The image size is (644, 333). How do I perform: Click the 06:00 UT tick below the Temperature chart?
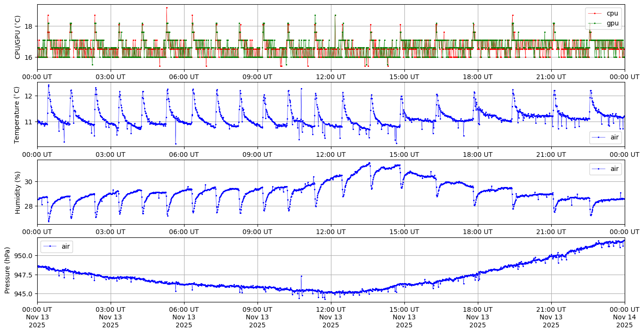184,154
